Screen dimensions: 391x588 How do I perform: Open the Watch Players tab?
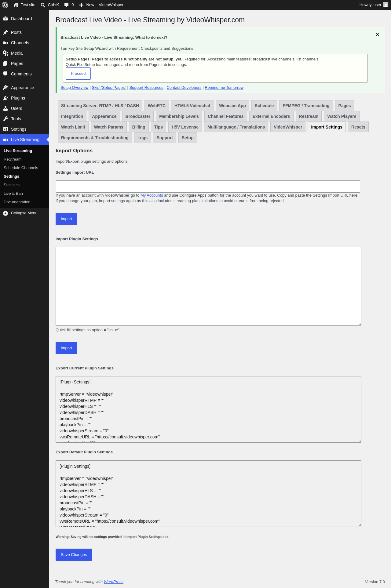coord(342,116)
